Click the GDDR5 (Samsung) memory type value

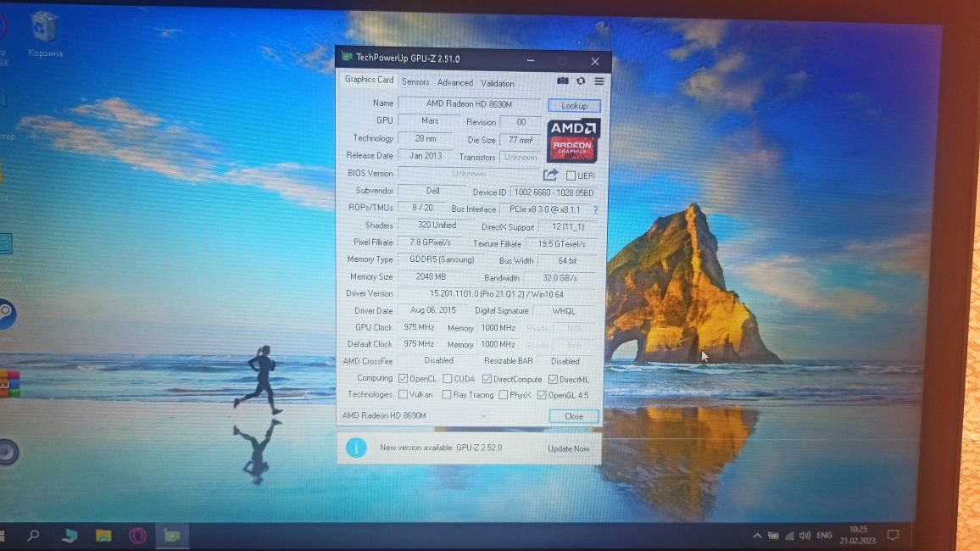click(441, 259)
